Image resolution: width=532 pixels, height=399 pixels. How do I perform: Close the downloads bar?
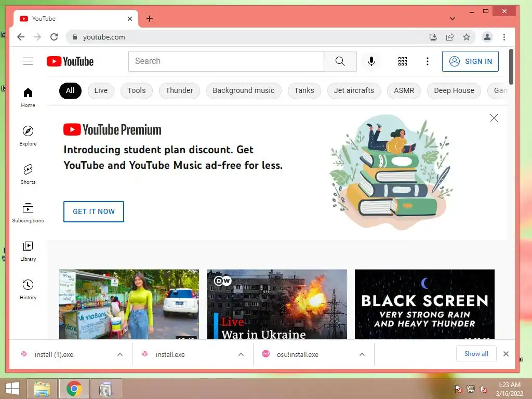pos(506,354)
